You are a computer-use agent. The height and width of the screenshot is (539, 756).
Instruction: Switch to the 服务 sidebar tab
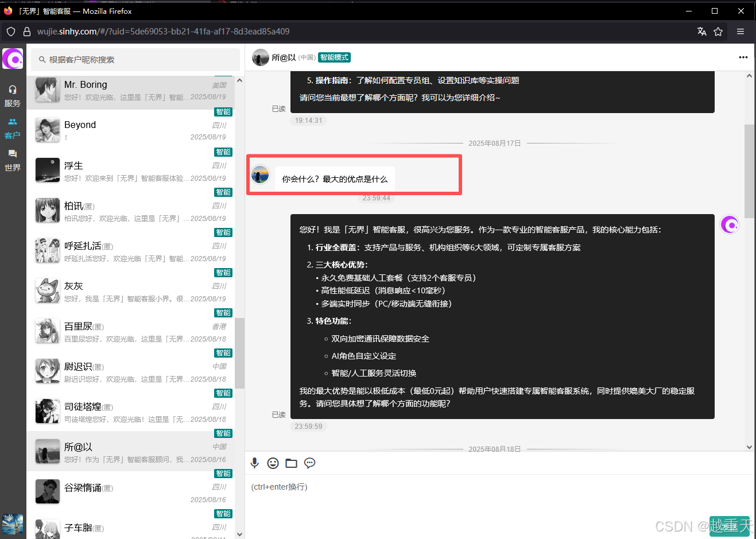pyautogui.click(x=13, y=96)
